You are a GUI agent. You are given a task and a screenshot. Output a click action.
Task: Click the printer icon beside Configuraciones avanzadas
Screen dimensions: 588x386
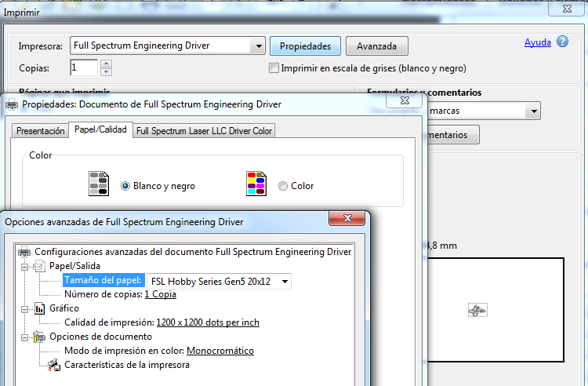click(x=24, y=252)
